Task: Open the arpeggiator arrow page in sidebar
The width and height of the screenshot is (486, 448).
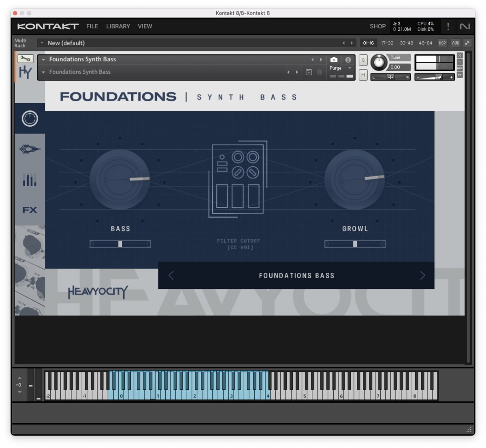Action: tap(30, 149)
